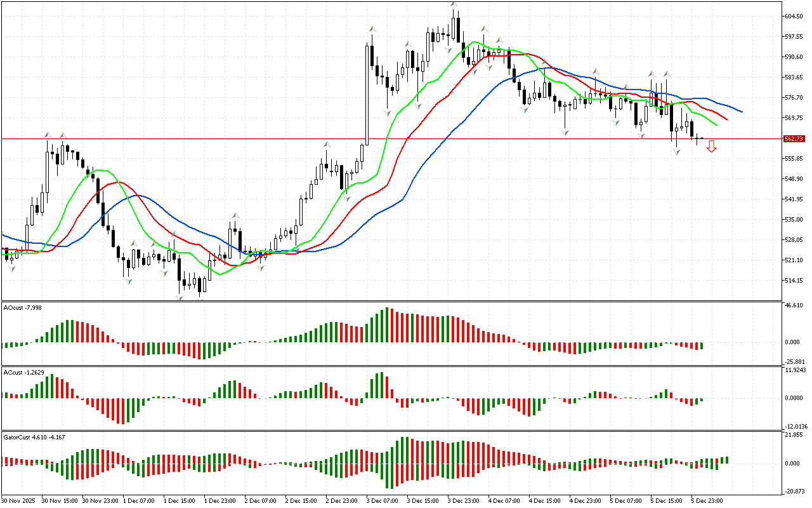Click the 5 Dec 23:00 time label
The image size is (812, 508).
tap(708, 500)
